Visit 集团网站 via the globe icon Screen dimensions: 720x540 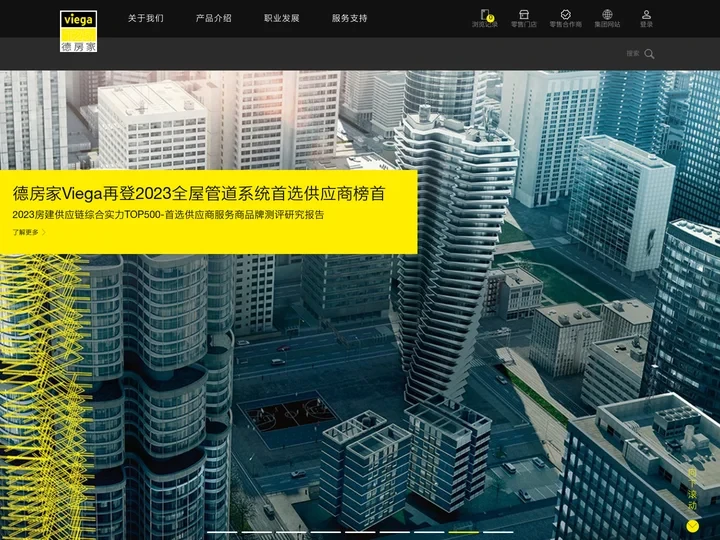(607, 18)
